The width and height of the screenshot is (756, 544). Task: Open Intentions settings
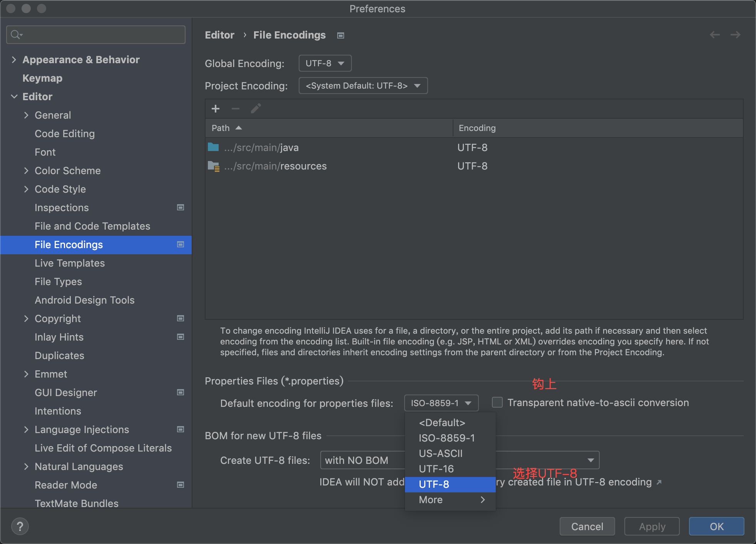pos(58,411)
